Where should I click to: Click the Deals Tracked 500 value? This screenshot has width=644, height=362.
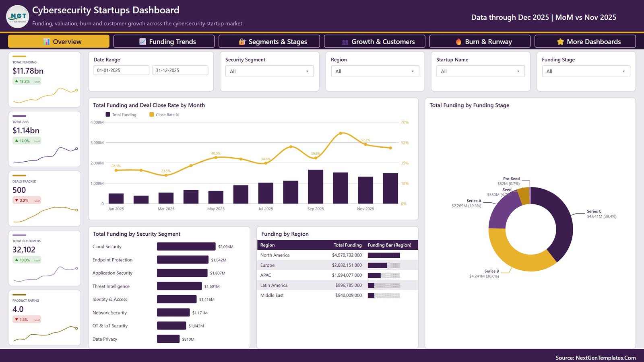click(x=19, y=190)
